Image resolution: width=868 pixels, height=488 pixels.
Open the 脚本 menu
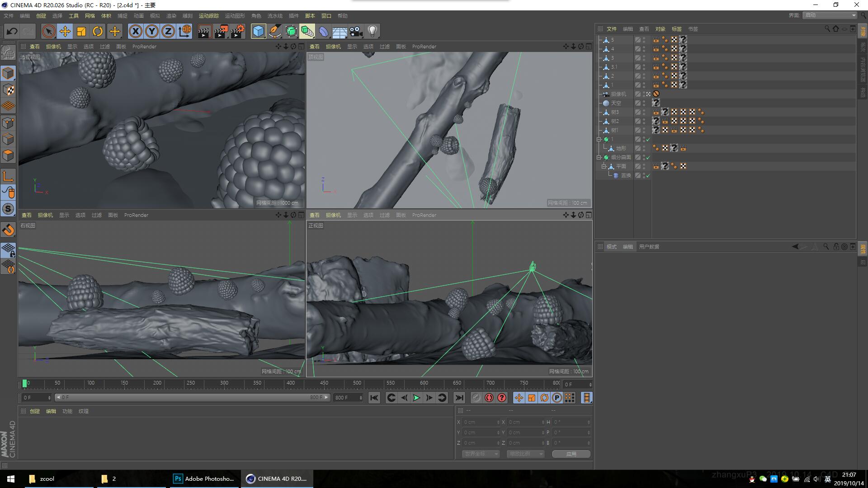(x=310, y=16)
